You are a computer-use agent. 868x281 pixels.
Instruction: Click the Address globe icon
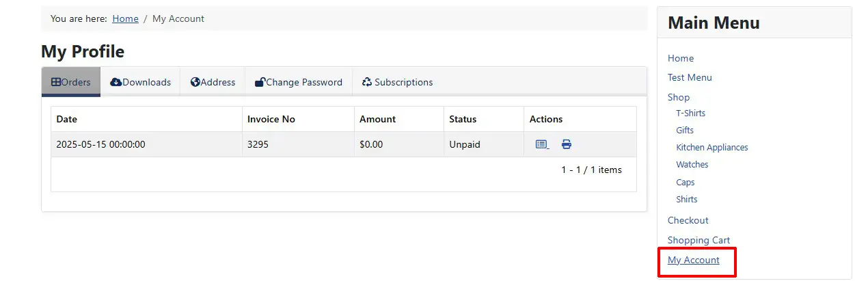195,82
